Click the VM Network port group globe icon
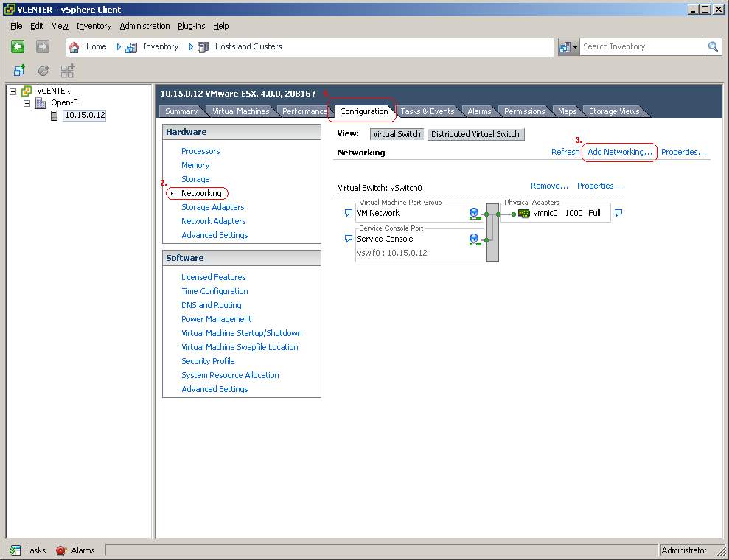Viewport: 729px width, 560px height. coord(474,213)
